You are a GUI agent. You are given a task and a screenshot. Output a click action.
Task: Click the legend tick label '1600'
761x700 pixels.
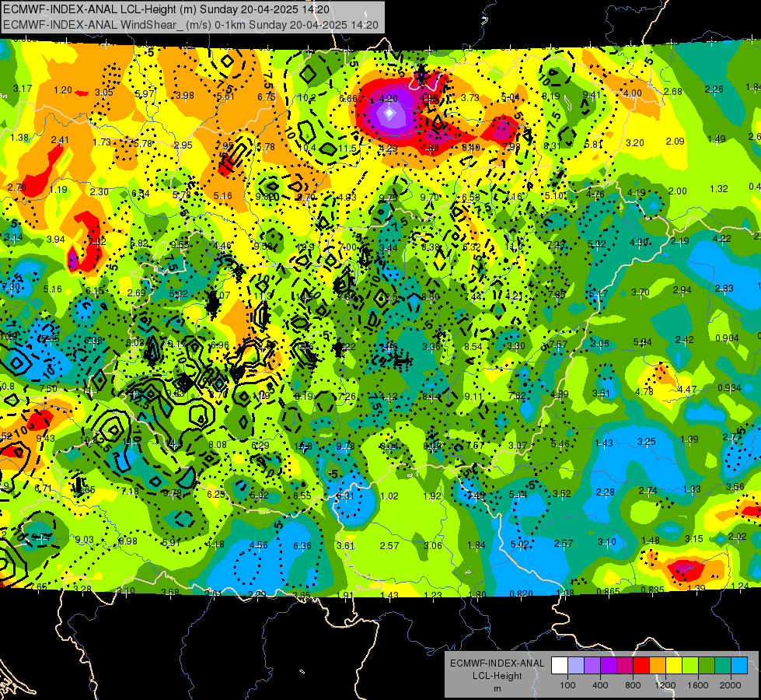[x=698, y=685]
